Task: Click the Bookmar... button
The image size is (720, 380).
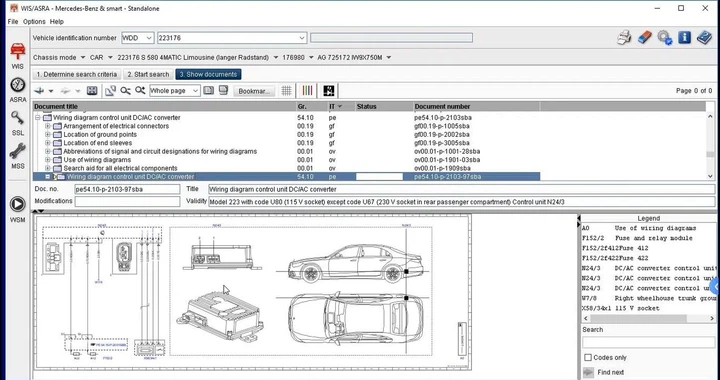Action: (x=254, y=91)
